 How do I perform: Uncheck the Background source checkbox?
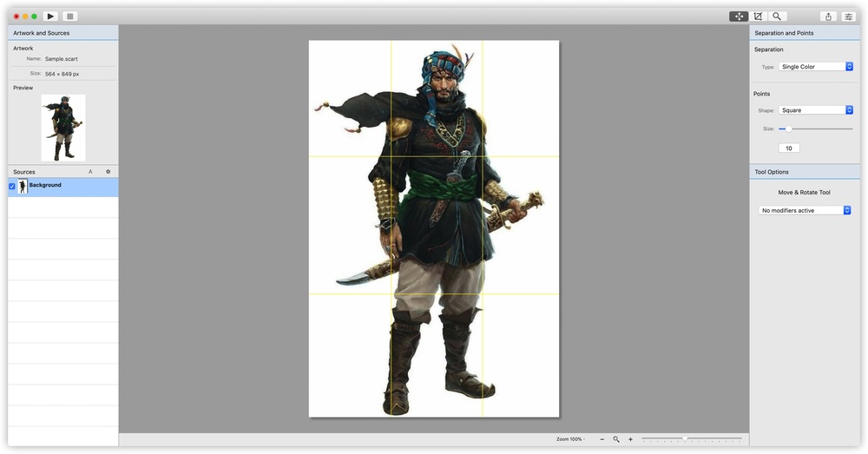click(x=12, y=187)
